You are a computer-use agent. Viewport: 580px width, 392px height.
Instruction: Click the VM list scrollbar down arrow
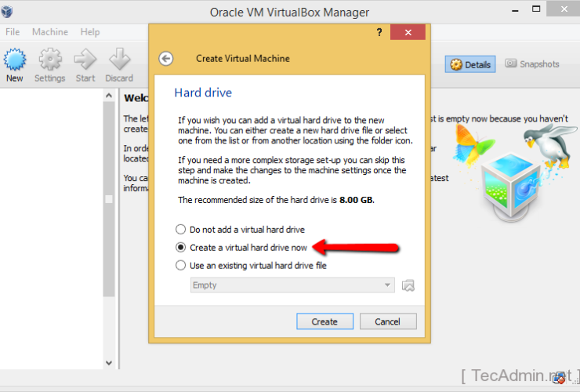tap(110, 363)
